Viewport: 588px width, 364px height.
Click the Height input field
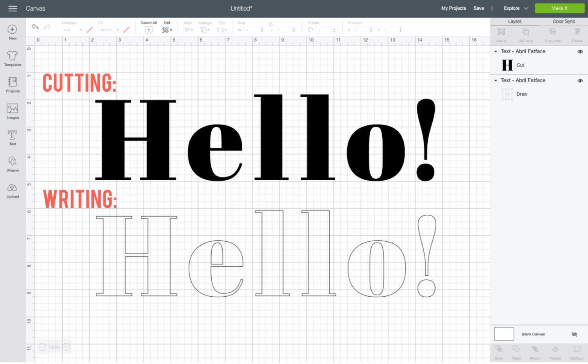pos(284,30)
